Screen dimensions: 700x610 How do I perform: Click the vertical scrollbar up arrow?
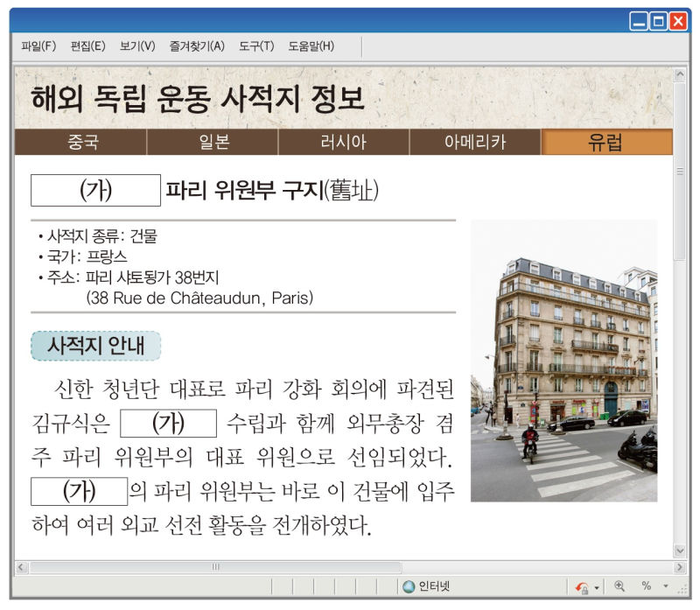680,76
